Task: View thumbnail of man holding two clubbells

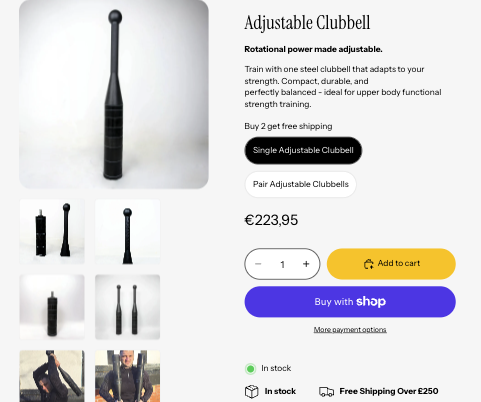Action: (x=127, y=376)
